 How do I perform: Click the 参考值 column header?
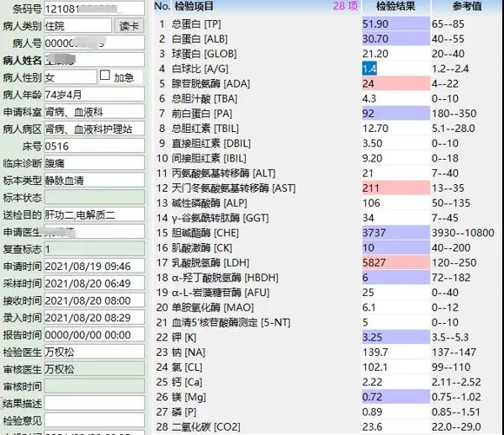467,6
